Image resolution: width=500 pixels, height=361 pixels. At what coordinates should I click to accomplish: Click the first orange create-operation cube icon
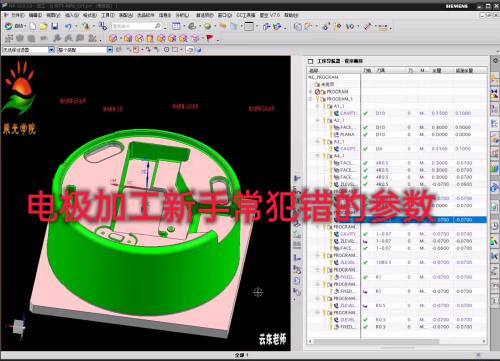click(113, 39)
